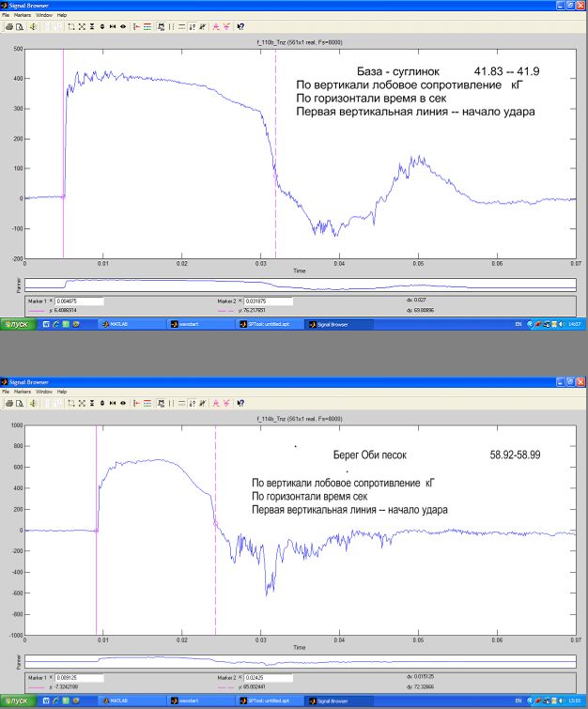This screenshot has height=709, width=588.
Task: Click Print Preview icon in f_114b_Tnz window toolbar
Action: coord(19,402)
